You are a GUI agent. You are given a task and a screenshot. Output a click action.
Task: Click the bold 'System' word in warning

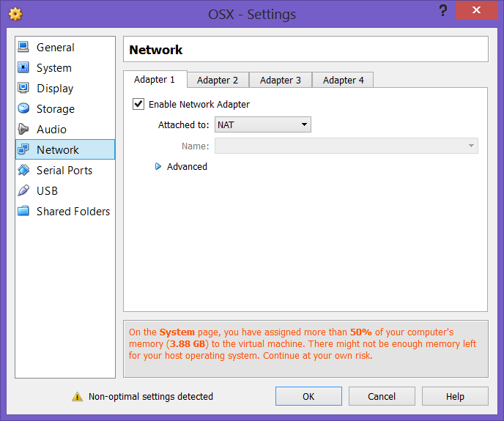(x=177, y=332)
